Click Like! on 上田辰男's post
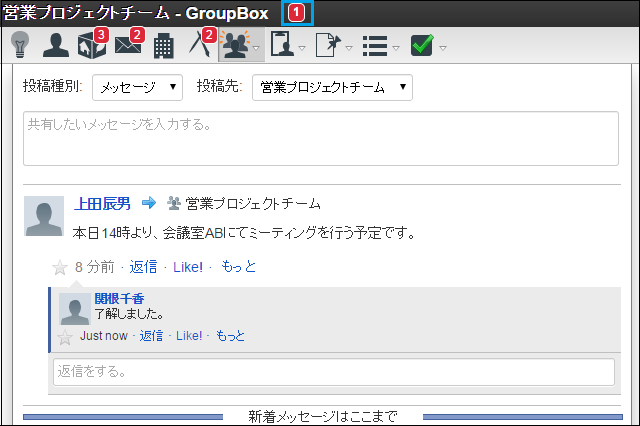 pyautogui.click(x=188, y=267)
